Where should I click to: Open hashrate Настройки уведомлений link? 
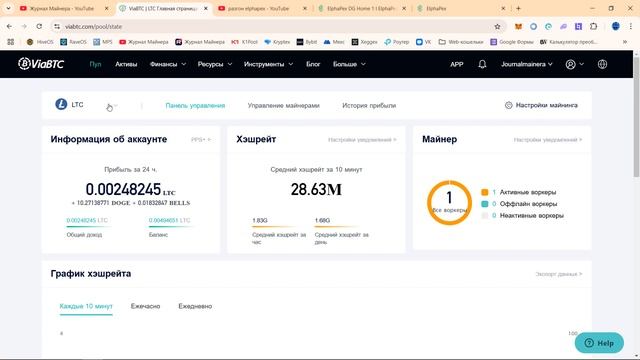point(362,140)
